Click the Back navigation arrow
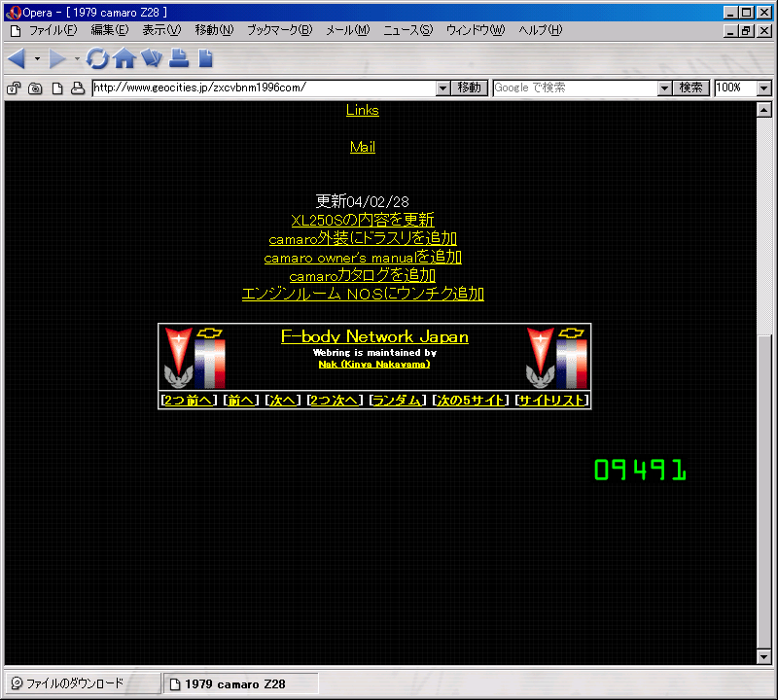 pos(17,58)
